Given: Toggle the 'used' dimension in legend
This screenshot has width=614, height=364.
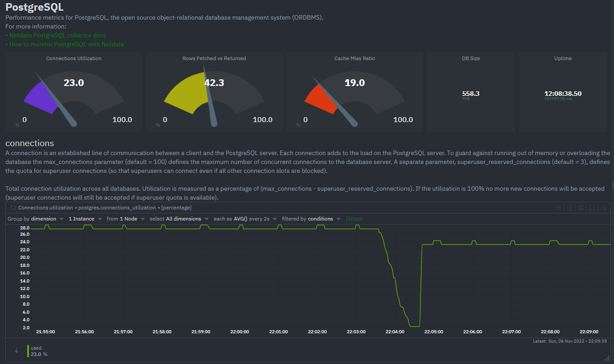Looking at the screenshot, I should point(36,348).
